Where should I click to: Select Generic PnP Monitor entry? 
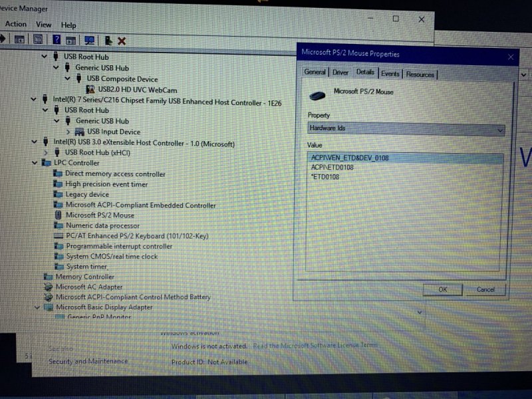point(98,317)
